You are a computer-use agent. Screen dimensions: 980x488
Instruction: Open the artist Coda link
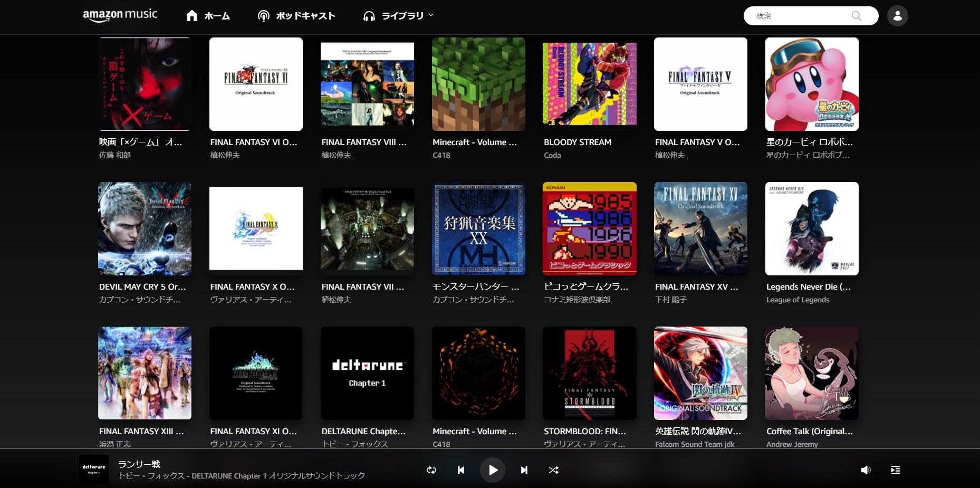click(552, 155)
